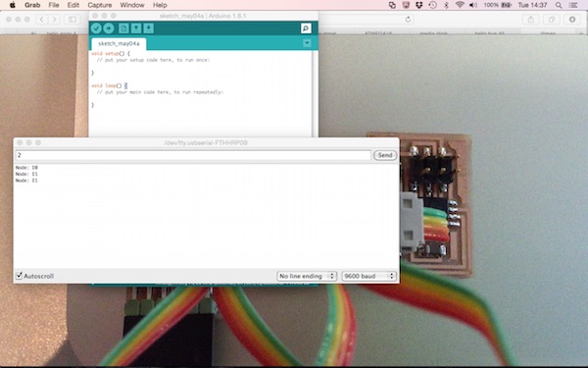Reload the page in Safari
This screenshot has height=368, width=588.
(x=408, y=20)
